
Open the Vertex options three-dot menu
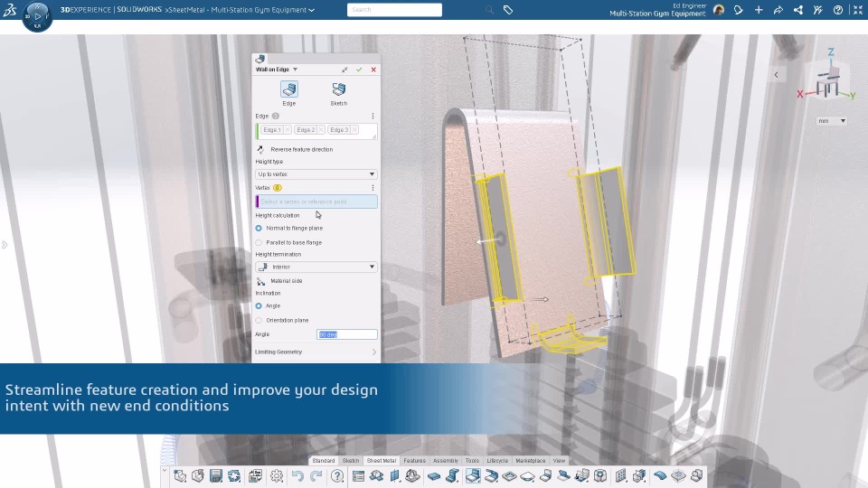click(373, 188)
